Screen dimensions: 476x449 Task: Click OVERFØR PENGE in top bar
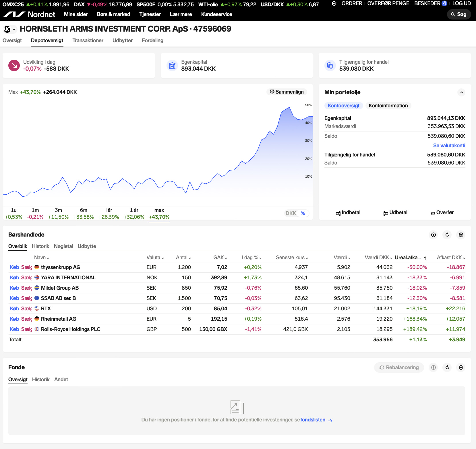pos(388,3)
